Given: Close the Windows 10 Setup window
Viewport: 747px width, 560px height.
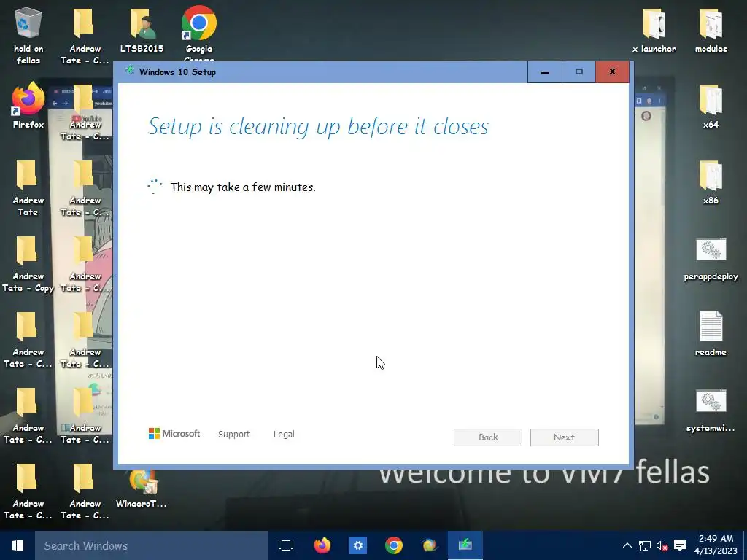Looking at the screenshot, I should coord(612,72).
